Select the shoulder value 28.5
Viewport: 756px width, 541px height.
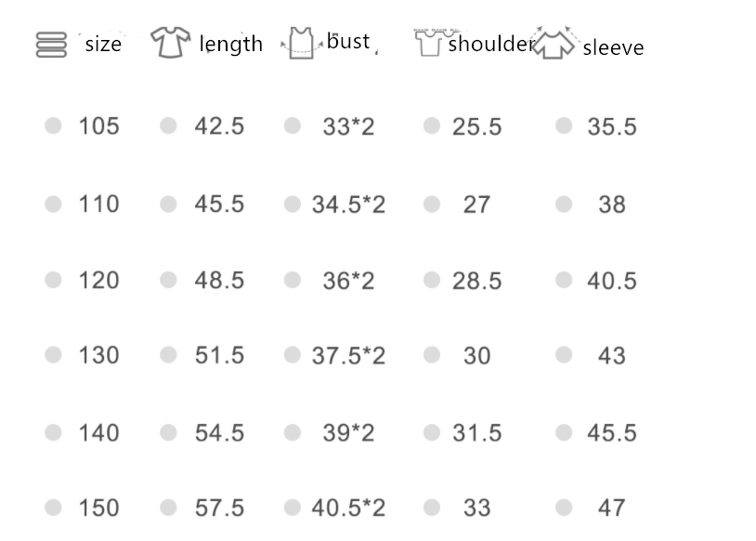pyautogui.click(x=476, y=281)
